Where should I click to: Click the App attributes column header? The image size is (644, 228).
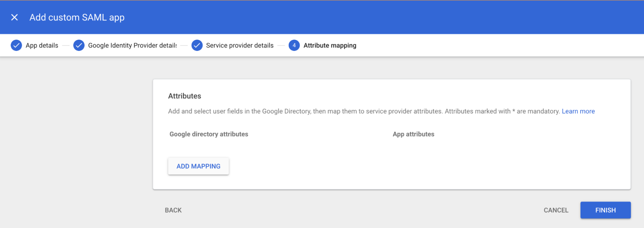pyautogui.click(x=413, y=134)
